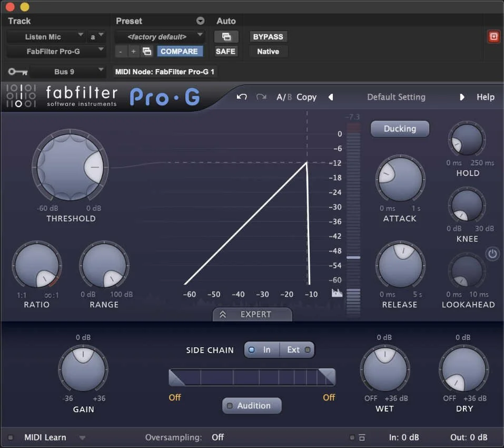Click the 0 dB value above GAIN knob
This screenshot has width=504, height=448.
pyautogui.click(x=83, y=337)
